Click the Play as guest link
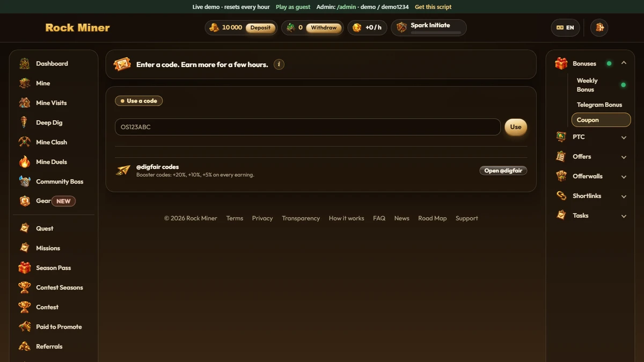 click(x=293, y=7)
